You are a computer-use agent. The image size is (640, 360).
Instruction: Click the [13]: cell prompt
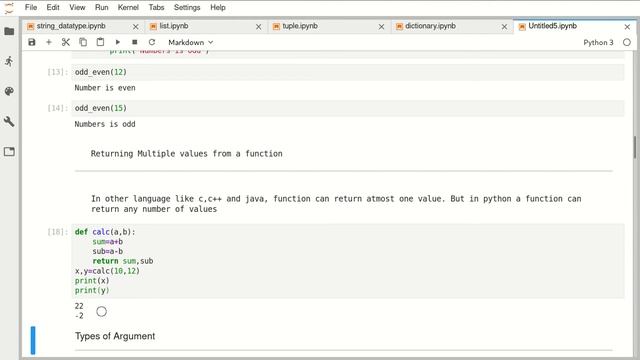tap(58, 72)
